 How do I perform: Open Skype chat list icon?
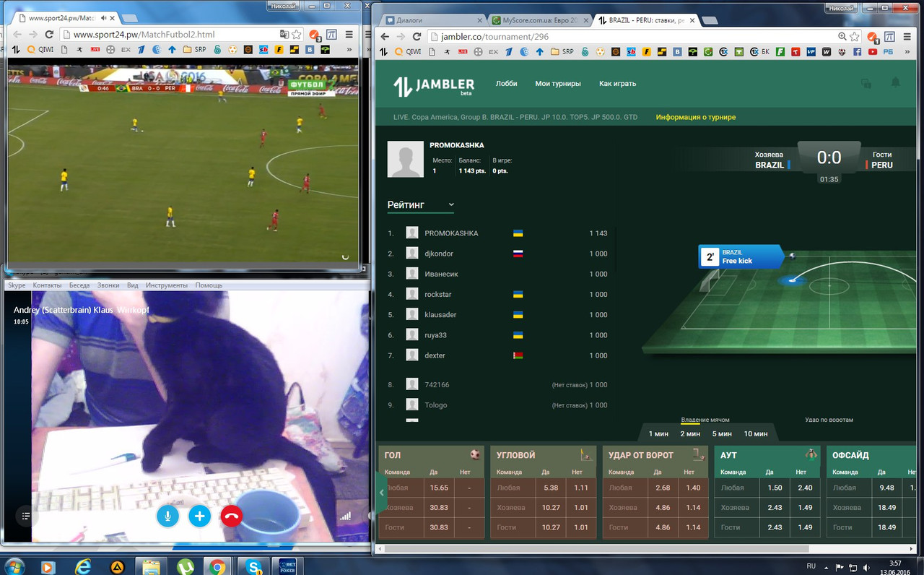coord(25,516)
